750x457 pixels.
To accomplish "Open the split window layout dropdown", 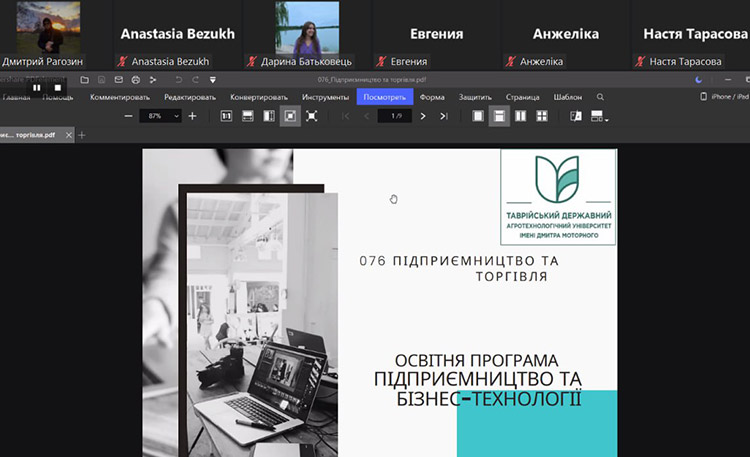I will (x=599, y=116).
